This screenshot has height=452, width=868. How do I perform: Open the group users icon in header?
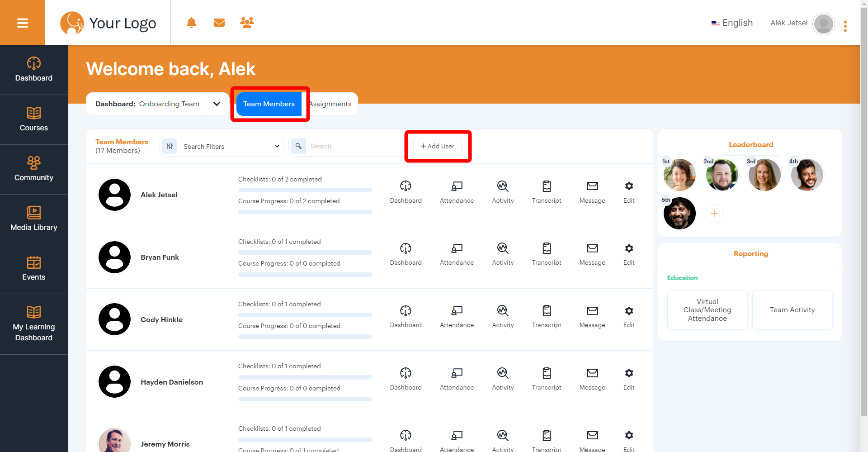click(x=247, y=23)
